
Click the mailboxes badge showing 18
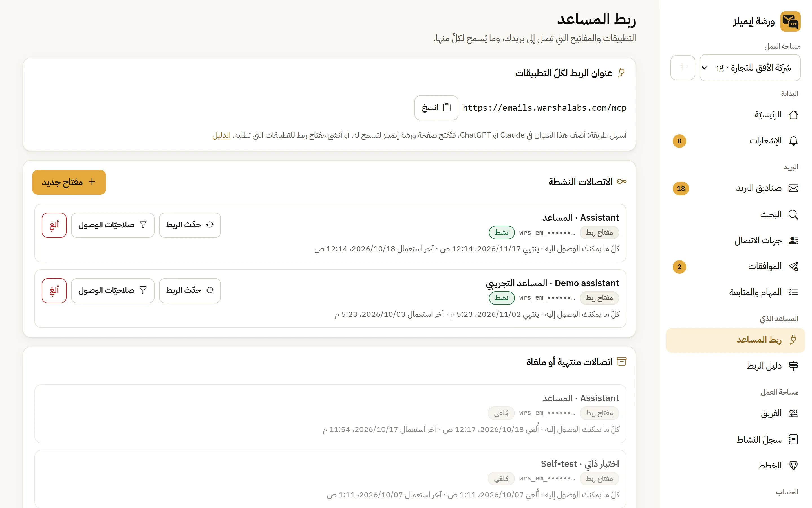[x=680, y=188]
